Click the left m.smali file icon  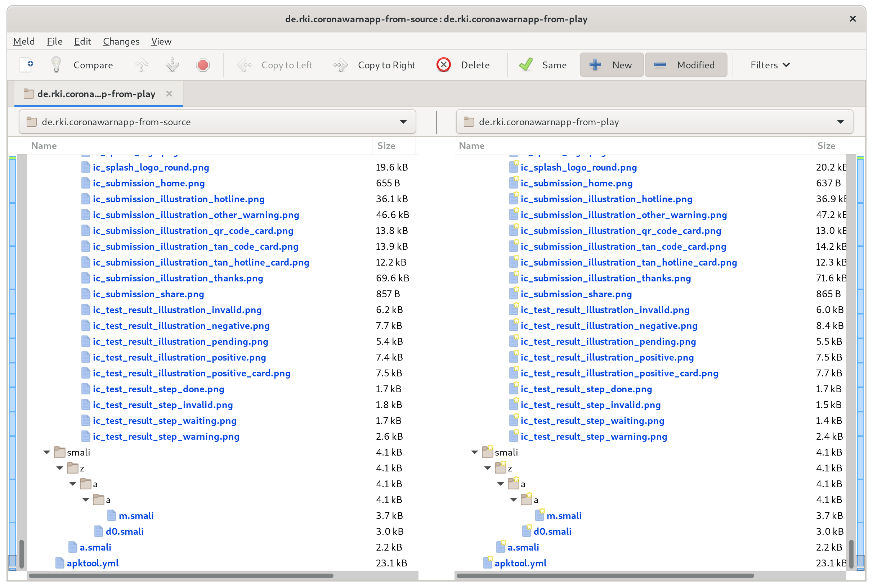click(112, 516)
